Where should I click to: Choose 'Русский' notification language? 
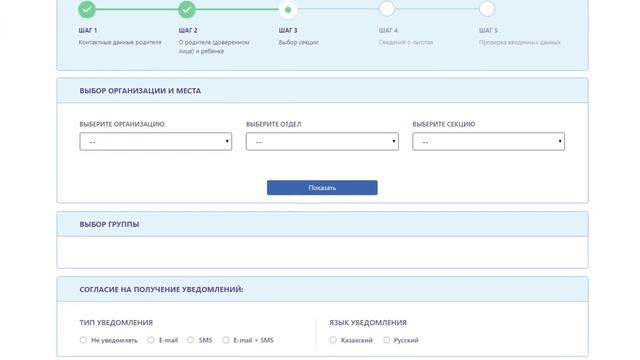pyautogui.click(x=387, y=340)
